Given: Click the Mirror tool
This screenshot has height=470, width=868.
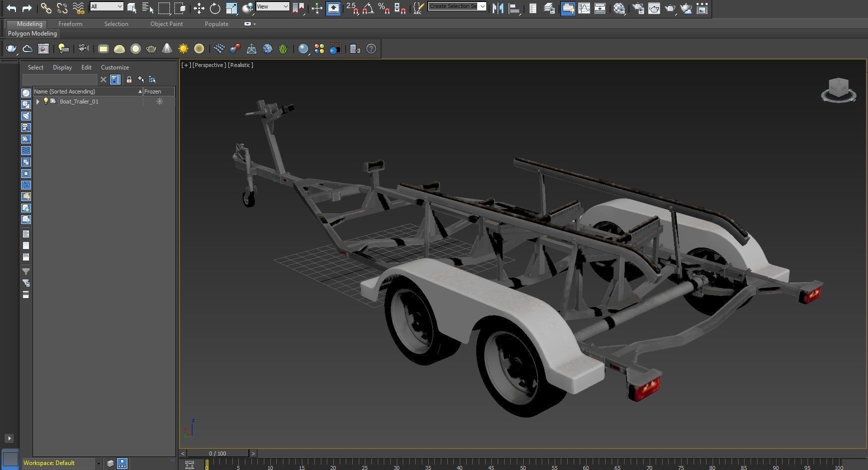Looking at the screenshot, I should 498,8.
